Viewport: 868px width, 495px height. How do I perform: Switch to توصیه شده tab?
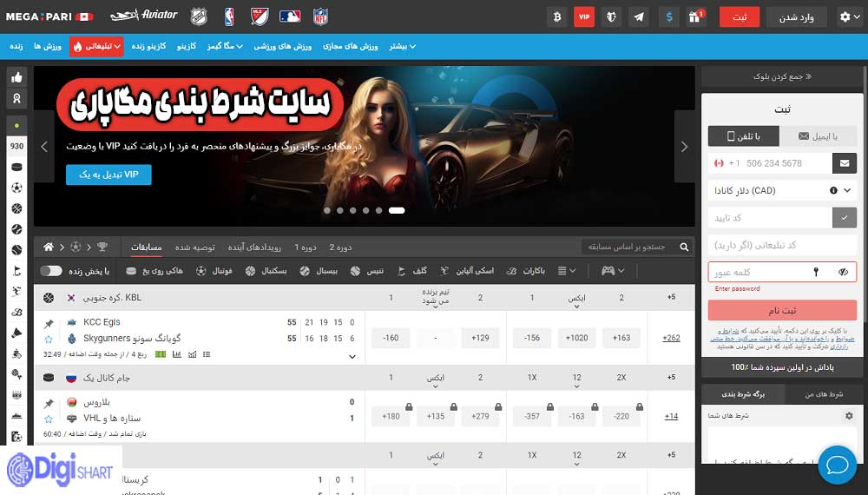[194, 247]
